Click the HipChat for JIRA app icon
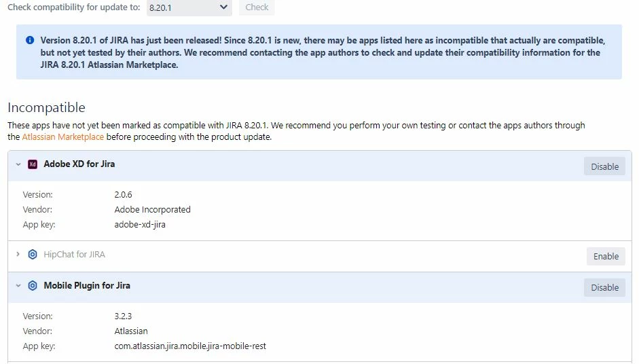The image size is (639, 364). (33, 255)
